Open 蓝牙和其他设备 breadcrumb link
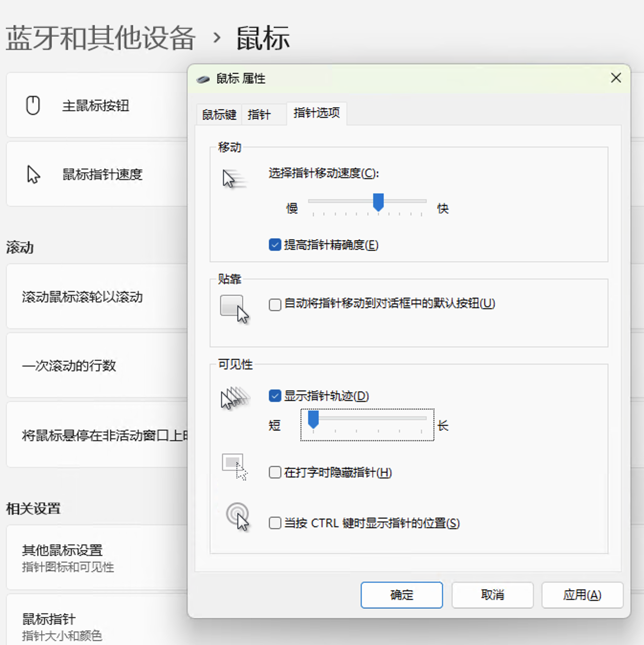This screenshot has height=645, width=644. point(100,38)
